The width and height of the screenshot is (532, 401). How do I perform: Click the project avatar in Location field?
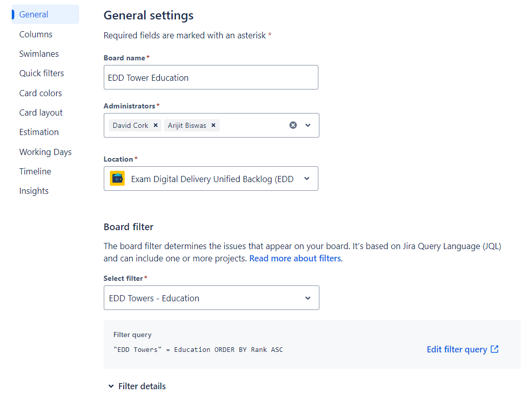click(117, 178)
